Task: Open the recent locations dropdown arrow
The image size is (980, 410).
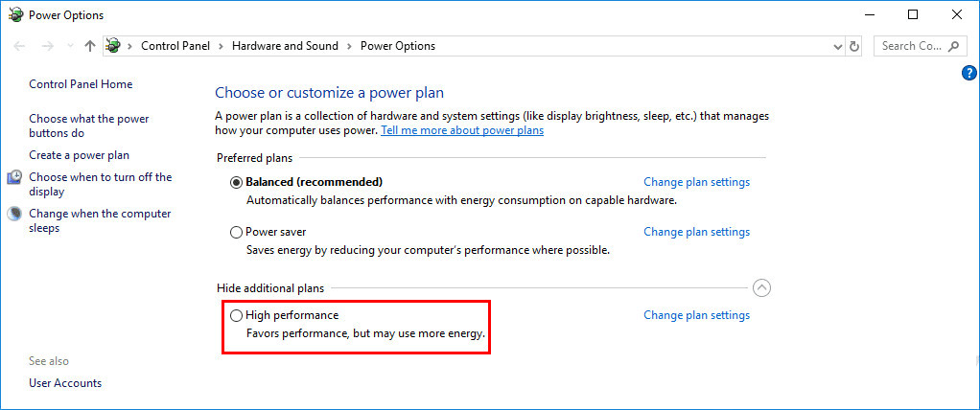Action: [x=68, y=46]
